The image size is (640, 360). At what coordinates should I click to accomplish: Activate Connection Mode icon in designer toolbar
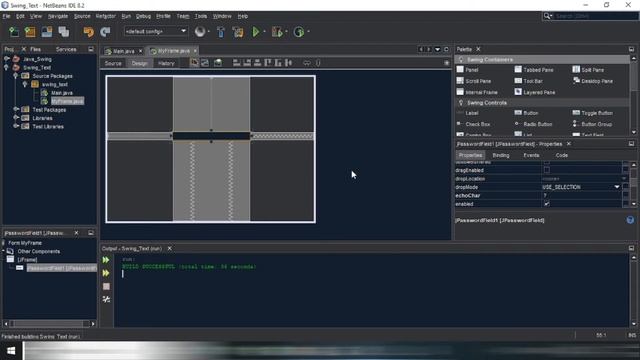click(x=205, y=63)
